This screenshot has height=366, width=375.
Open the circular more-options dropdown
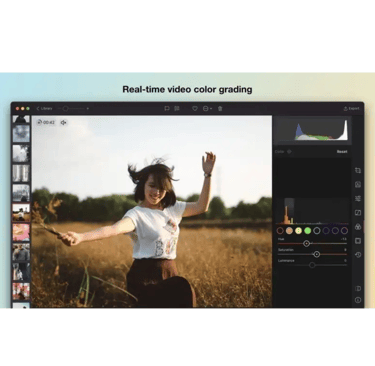207,108
